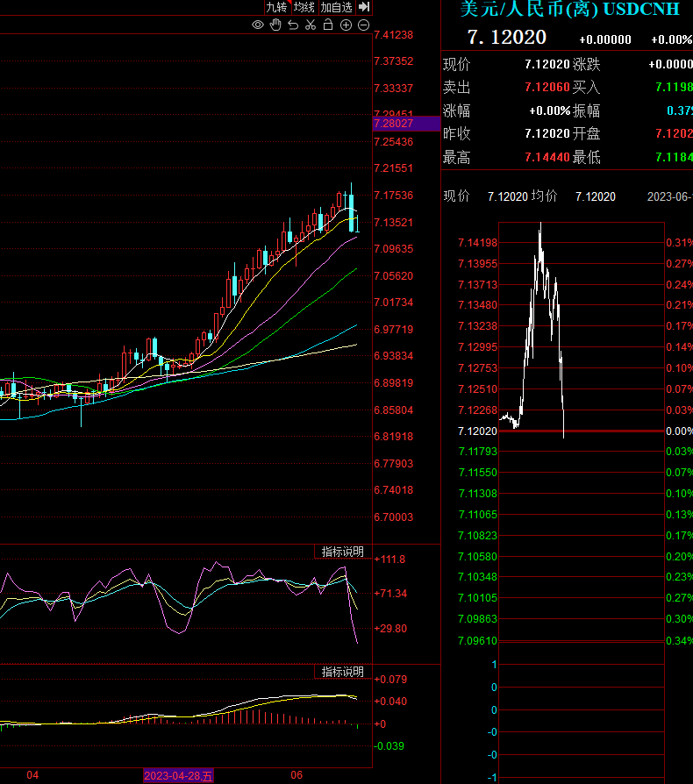Viewport: 693px width, 784px height.
Task: Click the +29.80 indicator axis value
Action: coord(390,629)
